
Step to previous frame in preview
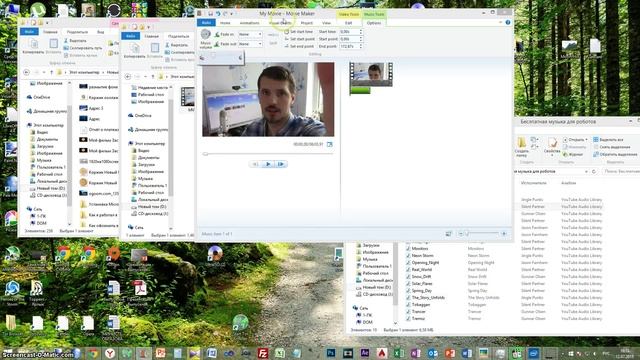click(x=255, y=164)
